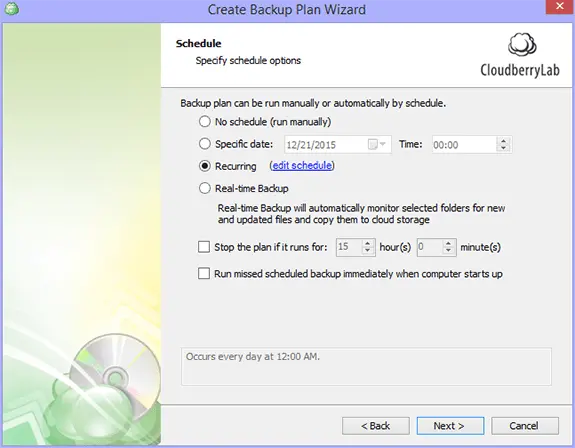The height and width of the screenshot is (448, 575).
Task: Click the 'Occurs every day at 12:00 AM.' text
Action: click(253, 356)
